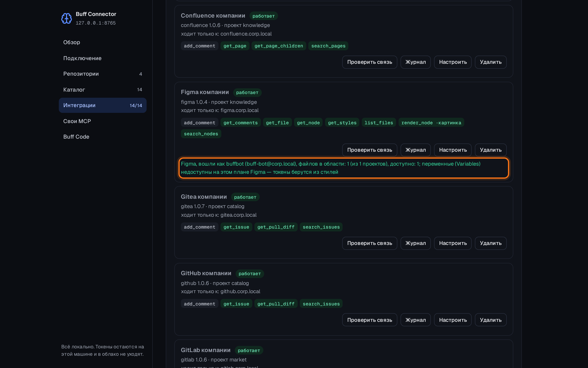This screenshot has width=588, height=368.
Task: Click the get_page tool tag
Action: [x=235, y=46]
